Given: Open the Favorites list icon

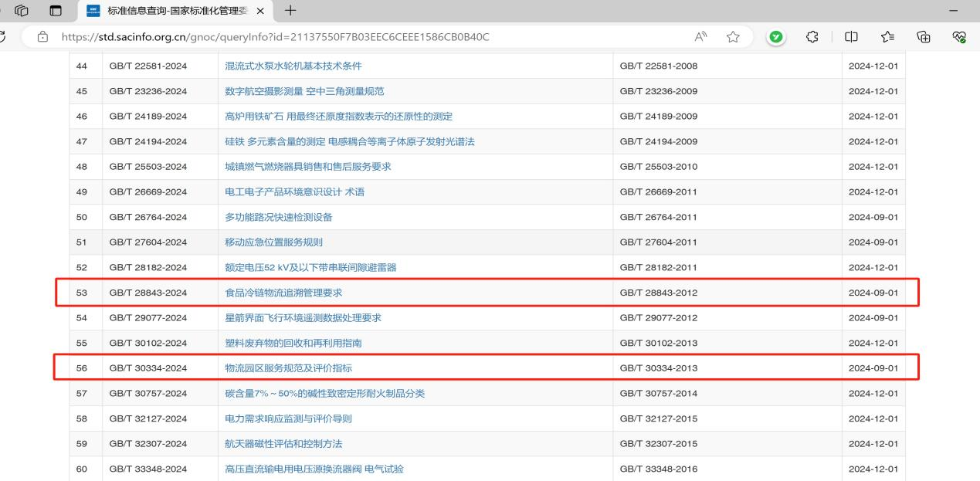Looking at the screenshot, I should click(887, 36).
